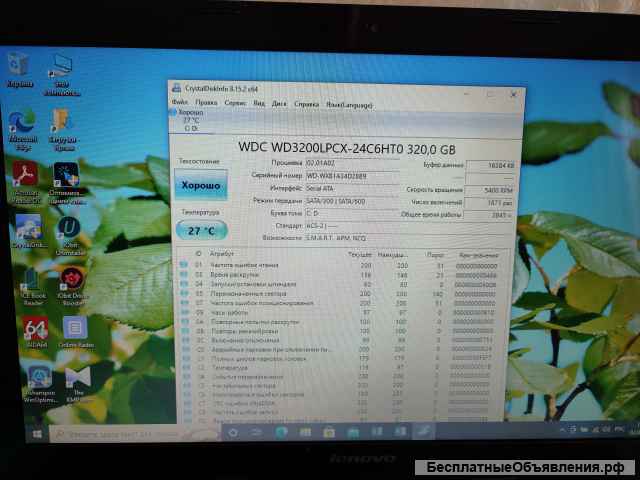Open the Сервис menu
This screenshot has height=480, width=640.
coord(234,102)
